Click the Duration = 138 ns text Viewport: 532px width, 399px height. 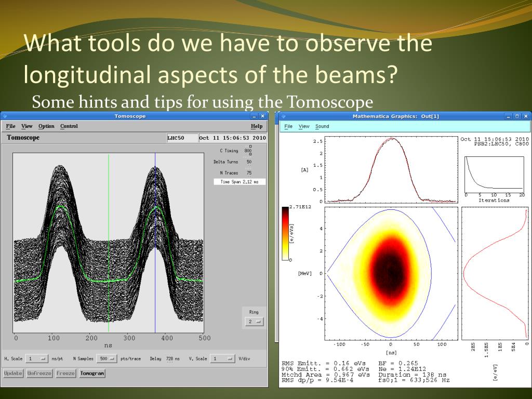[412, 375]
